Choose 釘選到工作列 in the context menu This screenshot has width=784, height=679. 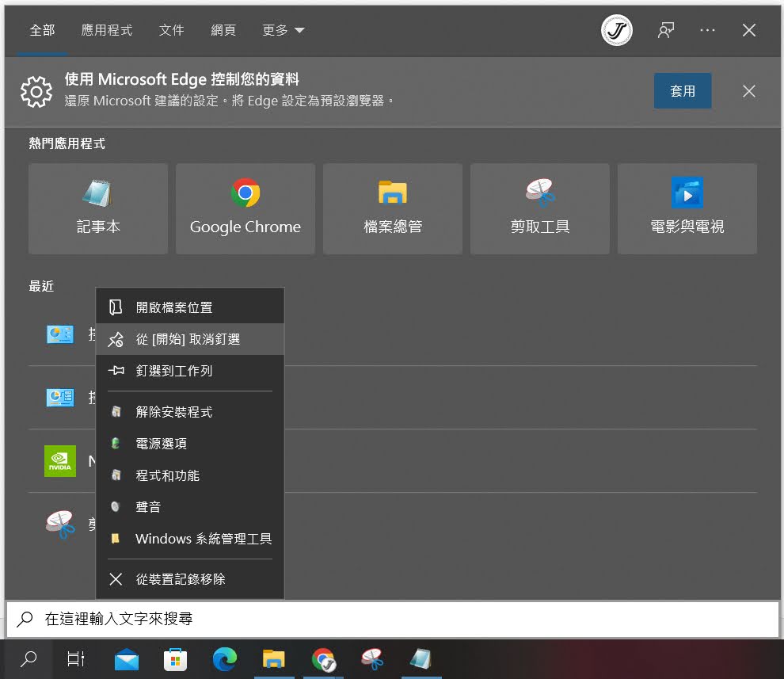coord(190,371)
